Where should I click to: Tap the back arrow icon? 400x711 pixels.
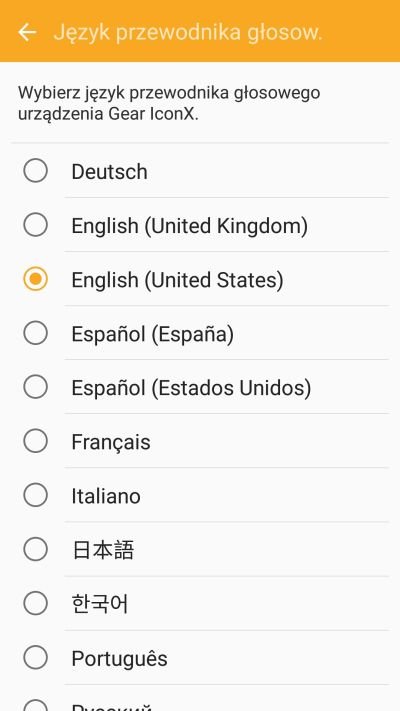[27, 32]
